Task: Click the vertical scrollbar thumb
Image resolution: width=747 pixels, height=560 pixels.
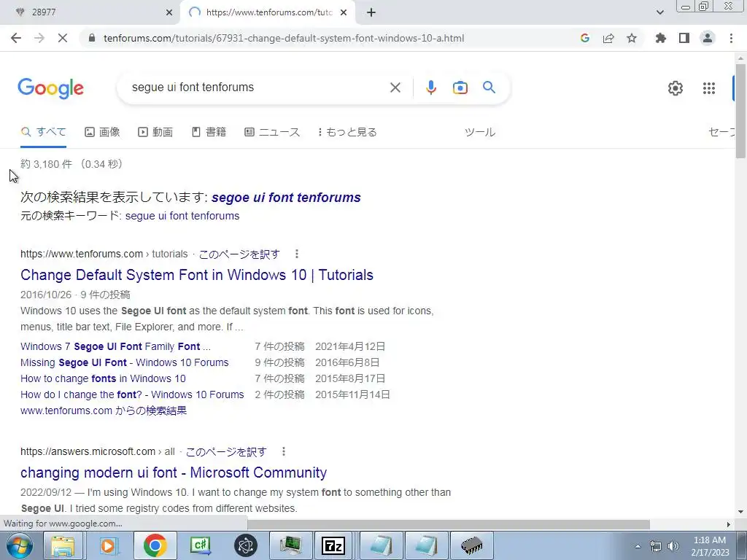Action: pos(740,111)
